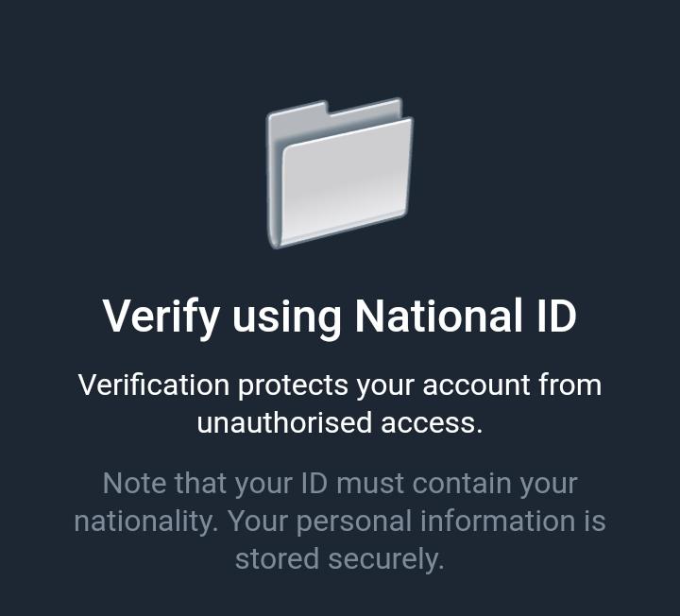Click the word 'unauthorised'

coord(284,422)
